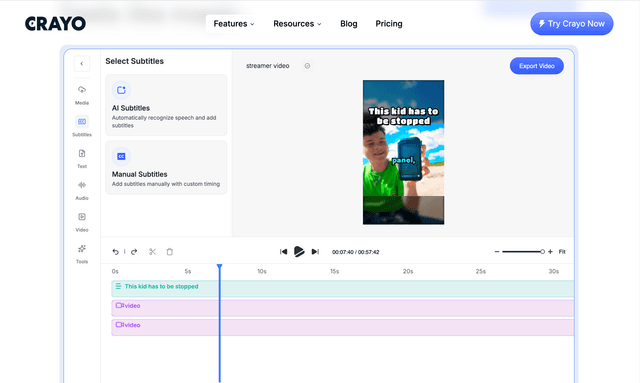The height and width of the screenshot is (383, 640).
Task: Open the Features dropdown menu
Action: click(234, 24)
